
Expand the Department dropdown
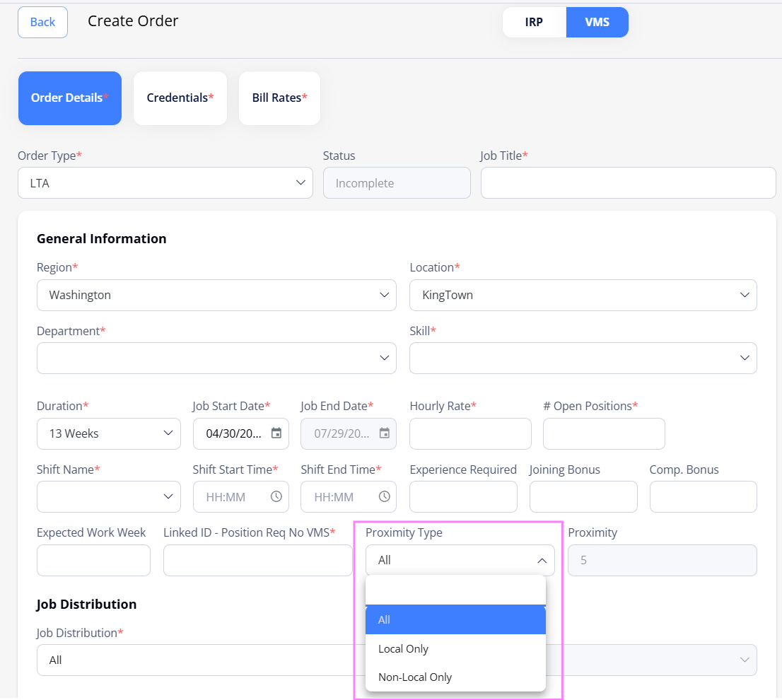[216, 358]
